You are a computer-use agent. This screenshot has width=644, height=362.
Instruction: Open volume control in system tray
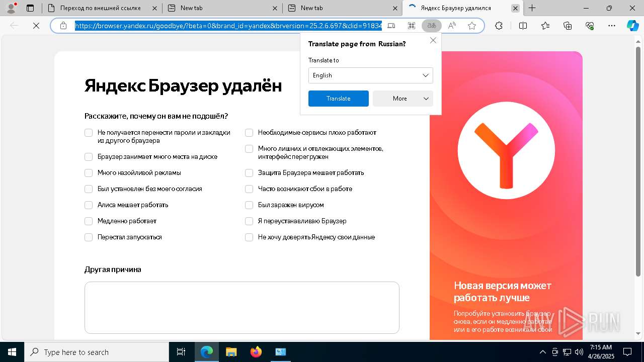pos(579,352)
